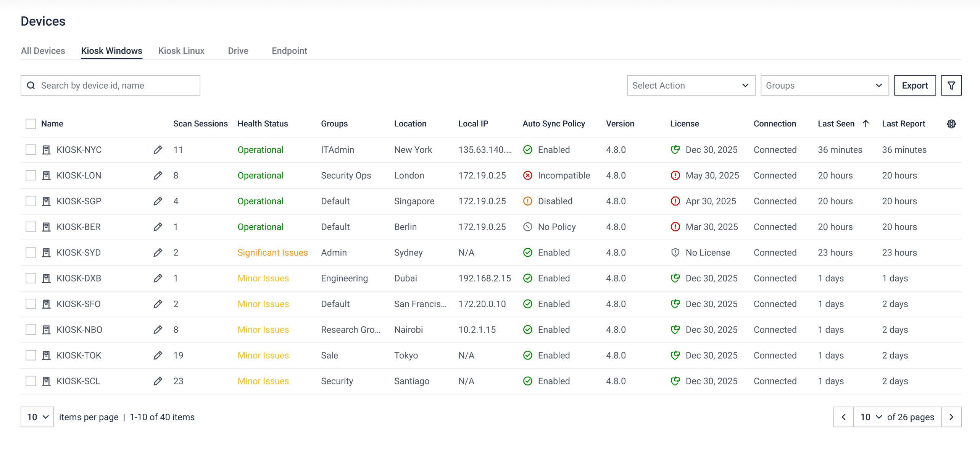Click Last Seen sort arrow
Image resolution: width=980 pixels, height=455 pixels.
[x=866, y=124]
